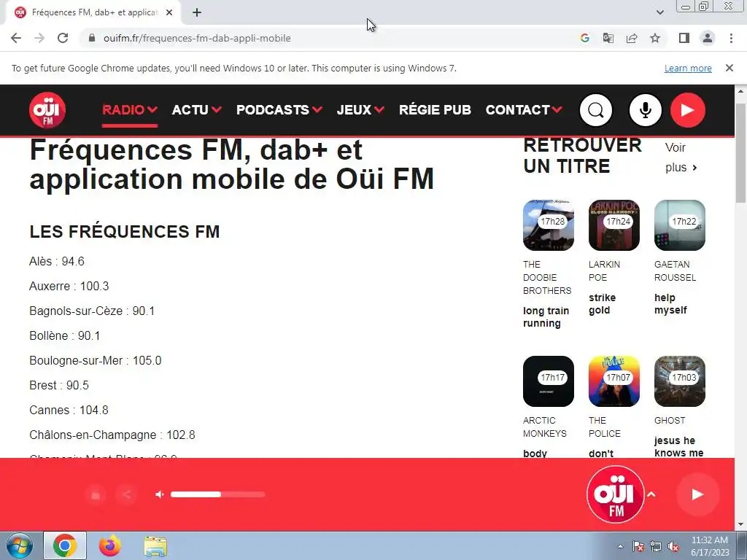Toggle the Chrome side panel icon

pos(684,38)
